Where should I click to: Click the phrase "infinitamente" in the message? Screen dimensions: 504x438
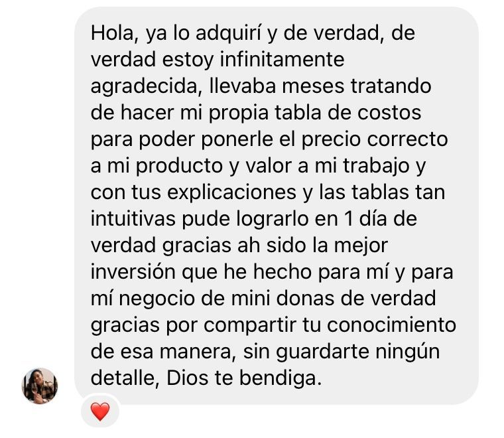pos(282,60)
